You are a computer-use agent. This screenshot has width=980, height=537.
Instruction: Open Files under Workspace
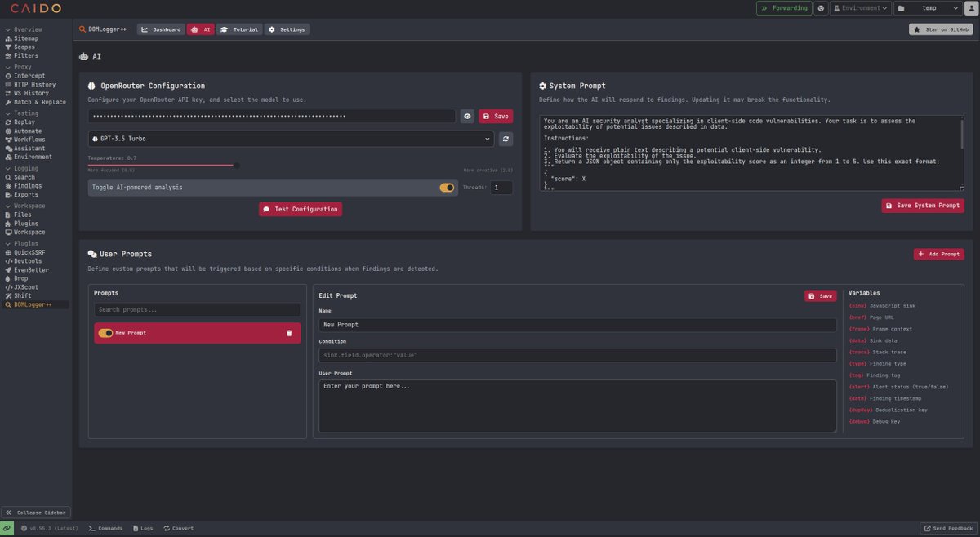[23, 215]
